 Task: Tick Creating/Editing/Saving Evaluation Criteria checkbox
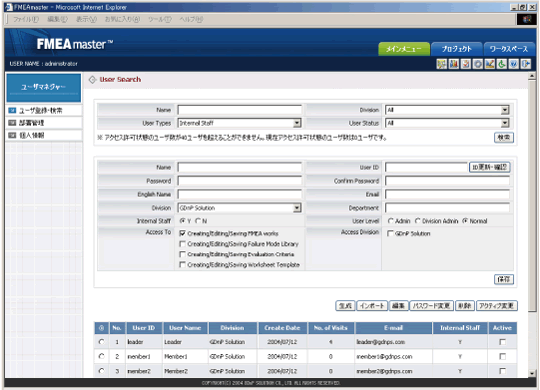point(183,254)
